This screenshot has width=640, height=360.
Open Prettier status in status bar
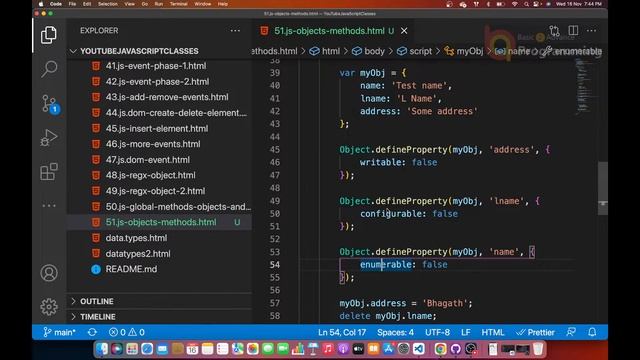[x=535, y=332]
